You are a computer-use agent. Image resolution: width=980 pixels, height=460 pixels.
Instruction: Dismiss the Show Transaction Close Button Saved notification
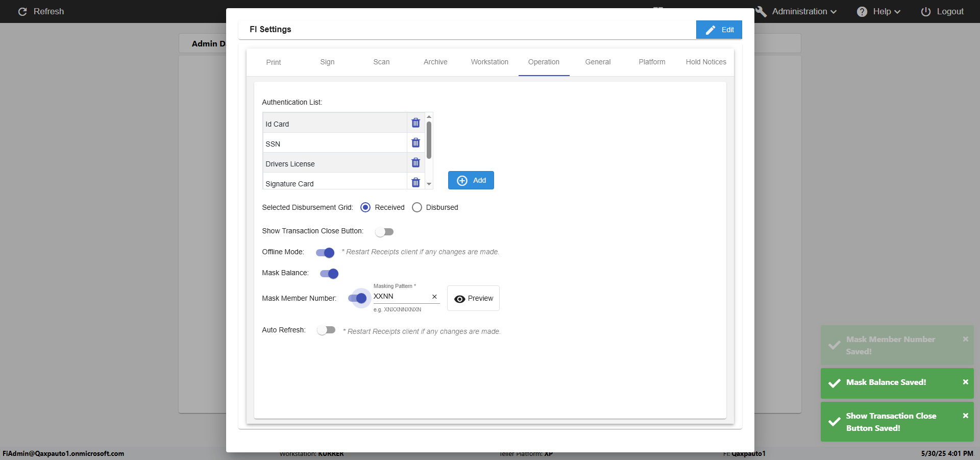tap(965, 416)
